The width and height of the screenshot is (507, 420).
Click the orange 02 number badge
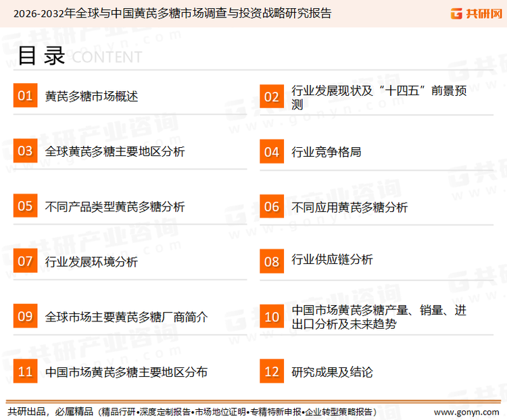272,97
